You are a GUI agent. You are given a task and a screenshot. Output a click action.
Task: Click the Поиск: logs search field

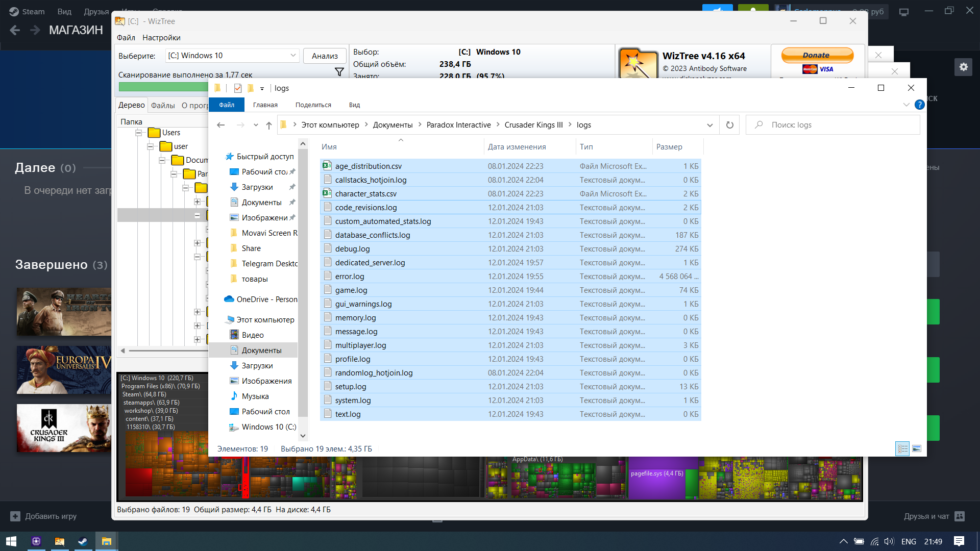pos(833,125)
